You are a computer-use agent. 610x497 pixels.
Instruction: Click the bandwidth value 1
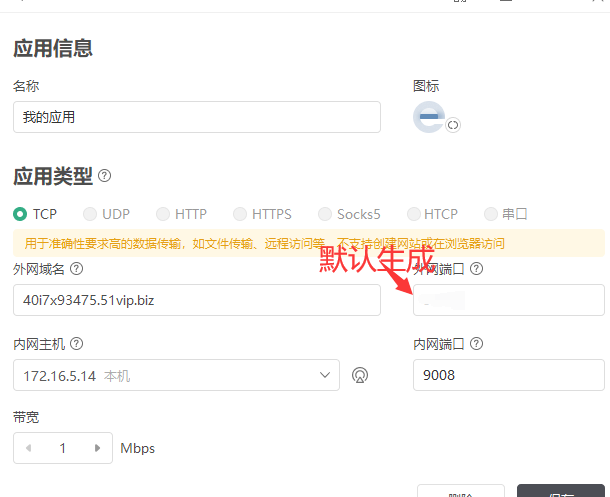click(x=63, y=448)
